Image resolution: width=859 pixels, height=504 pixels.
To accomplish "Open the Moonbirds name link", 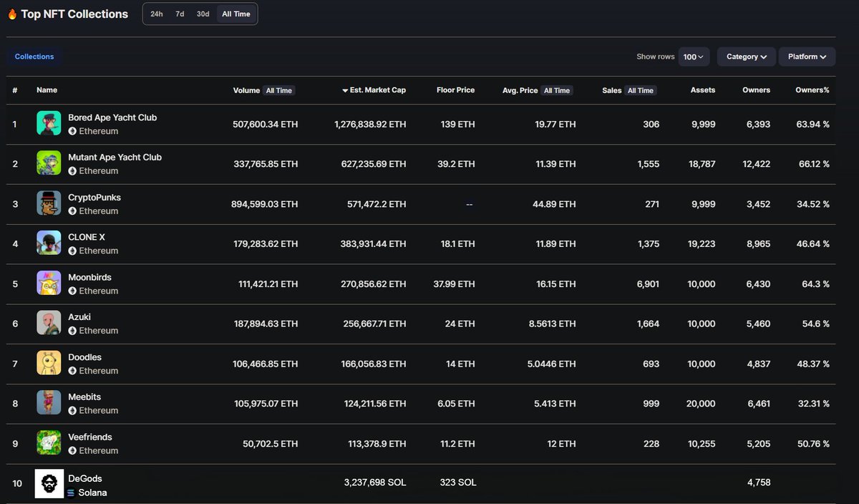I will click(90, 277).
